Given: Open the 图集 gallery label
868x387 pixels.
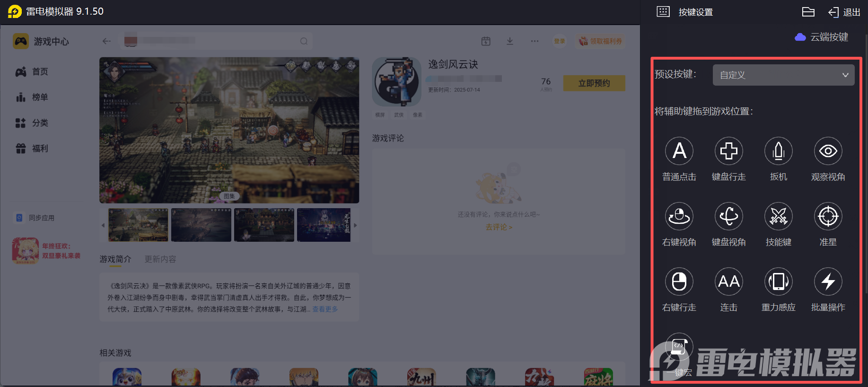Looking at the screenshot, I should 229,196.
